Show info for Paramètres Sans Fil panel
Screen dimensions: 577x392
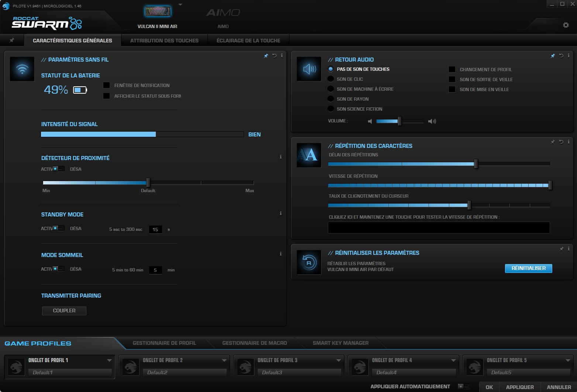click(282, 56)
